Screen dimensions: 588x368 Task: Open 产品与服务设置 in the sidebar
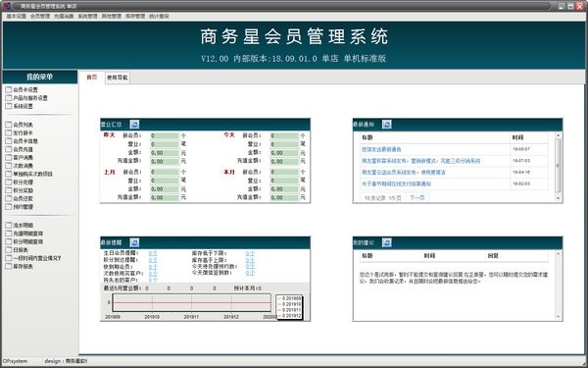(x=26, y=98)
